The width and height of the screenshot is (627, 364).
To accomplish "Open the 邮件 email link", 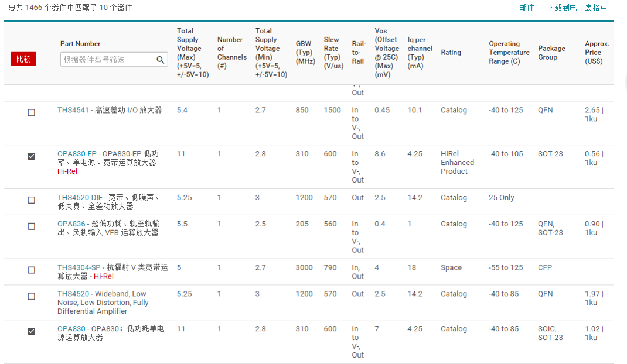I will [527, 7].
